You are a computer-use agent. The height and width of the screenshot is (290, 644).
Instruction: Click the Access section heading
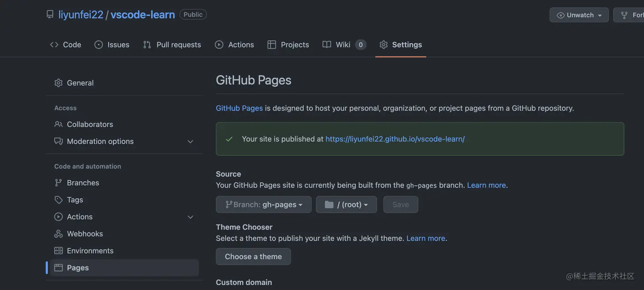(x=65, y=108)
